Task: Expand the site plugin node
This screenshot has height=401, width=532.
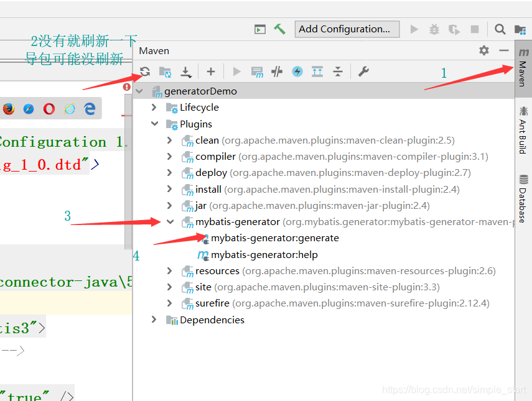Action: (170, 287)
